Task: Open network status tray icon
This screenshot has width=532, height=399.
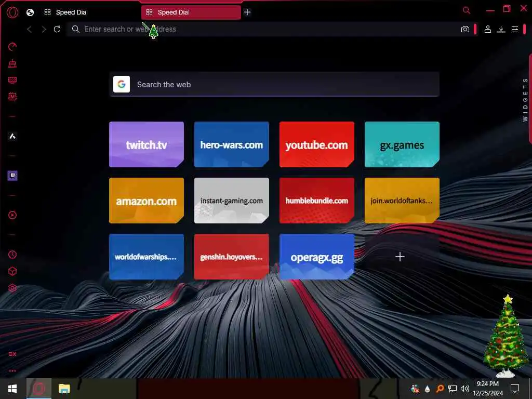Action: (x=453, y=389)
